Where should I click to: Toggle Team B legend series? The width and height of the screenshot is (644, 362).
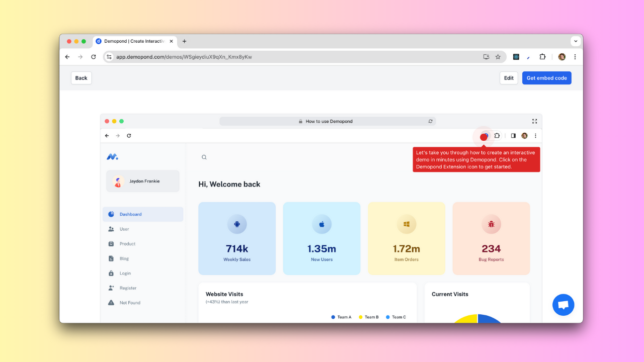coord(368,317)
